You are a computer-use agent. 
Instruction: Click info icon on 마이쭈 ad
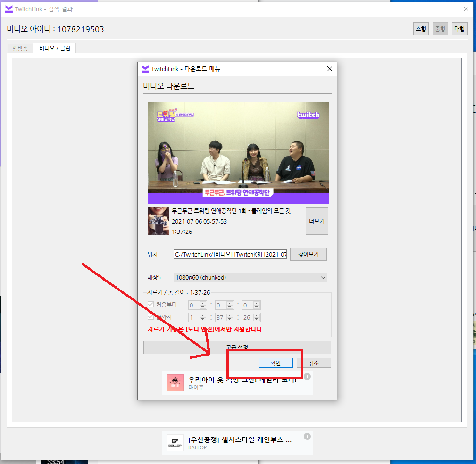(307, 377)
